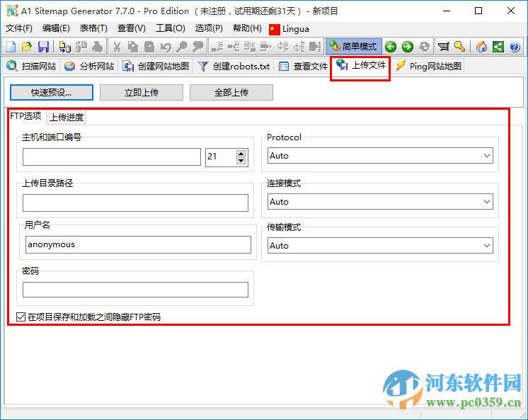Click the 立即上传 button
The width and height of the screenshot is (528, 420).
tap(142, 92)
